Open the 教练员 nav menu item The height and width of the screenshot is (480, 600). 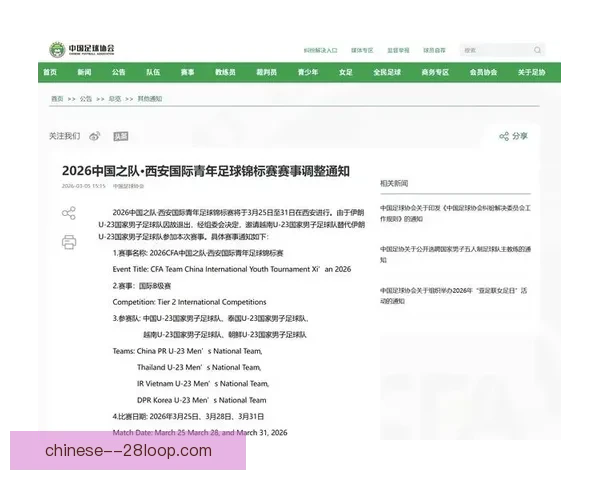225,72
